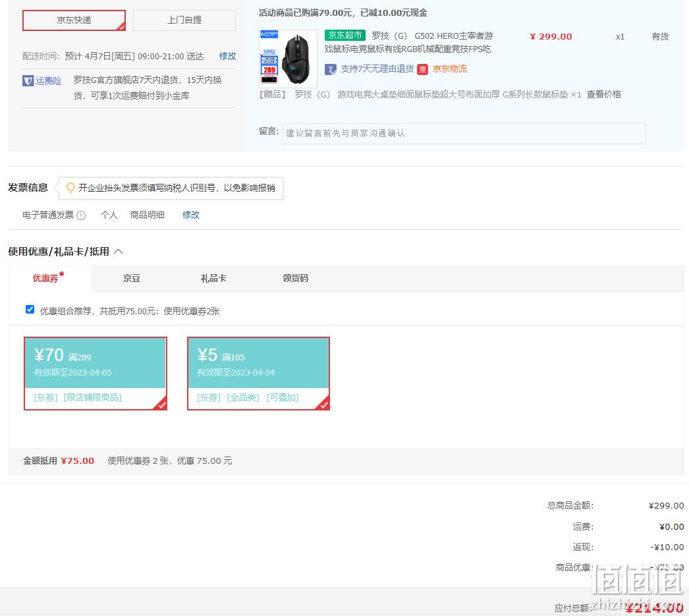Deselect the ¥5 满105 coupon

[x=258, y=374]
